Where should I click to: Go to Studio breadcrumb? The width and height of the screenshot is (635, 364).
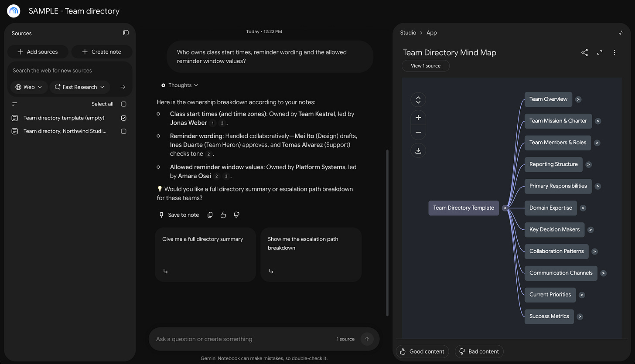408,33
